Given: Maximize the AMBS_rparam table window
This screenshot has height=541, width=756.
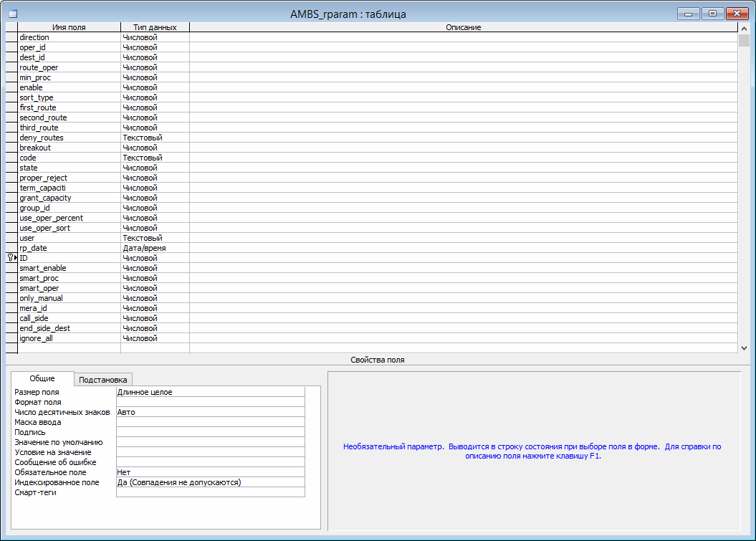Looking at the screenshot, I should 712,13.
